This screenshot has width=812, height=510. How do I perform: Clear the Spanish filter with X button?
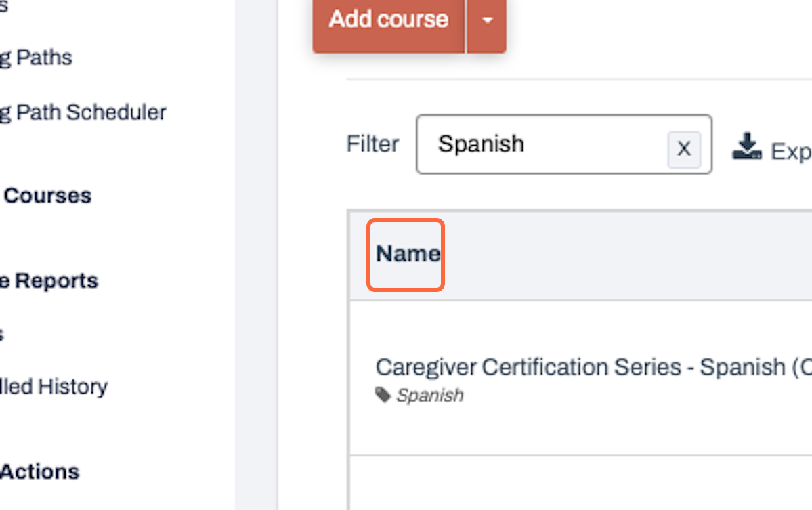tap(684, 149)
